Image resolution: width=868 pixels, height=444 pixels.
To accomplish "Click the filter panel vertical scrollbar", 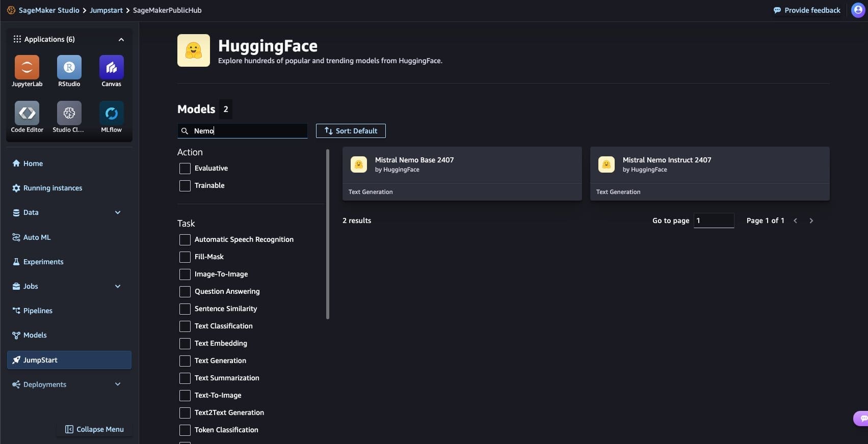I will pos(328,234).
